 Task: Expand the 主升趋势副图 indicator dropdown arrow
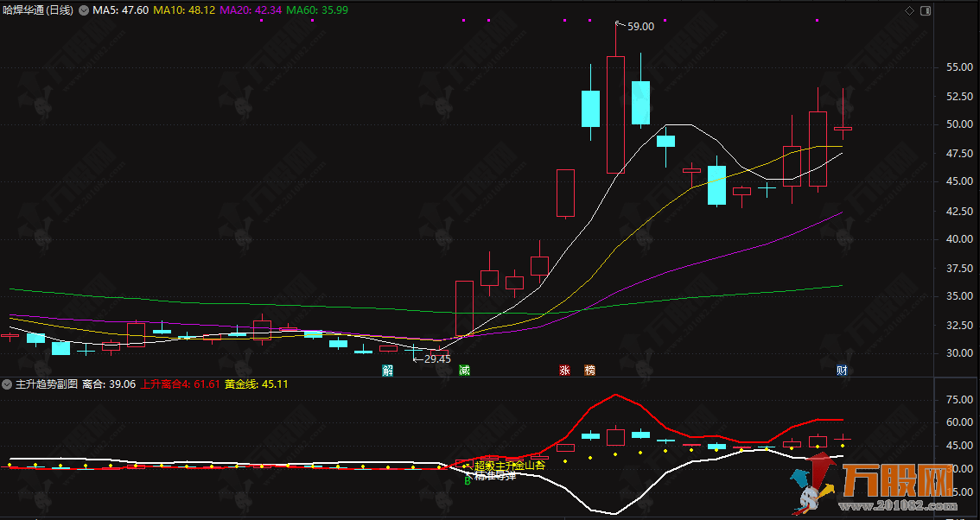pos(8,384)
